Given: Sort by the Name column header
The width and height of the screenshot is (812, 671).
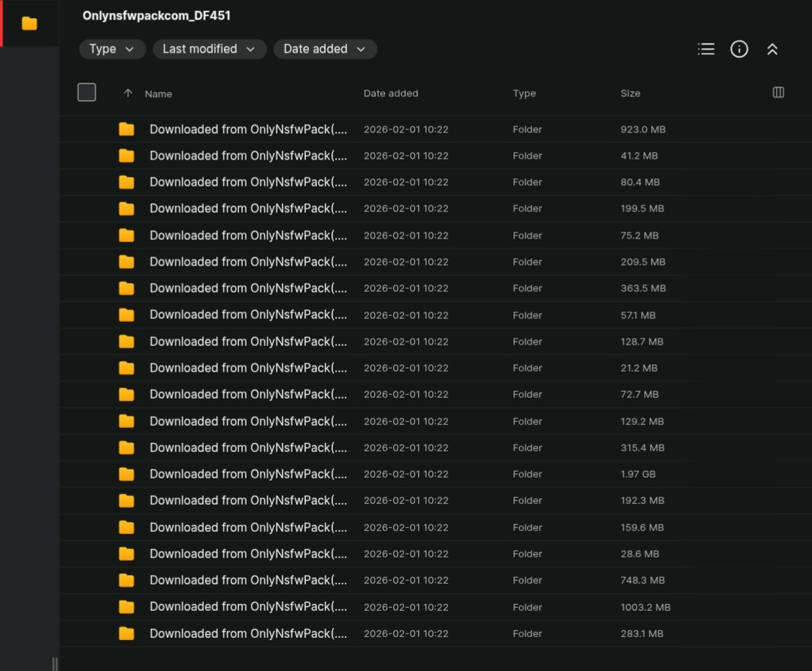Looking at the screenshot, I should pos(159,94).
